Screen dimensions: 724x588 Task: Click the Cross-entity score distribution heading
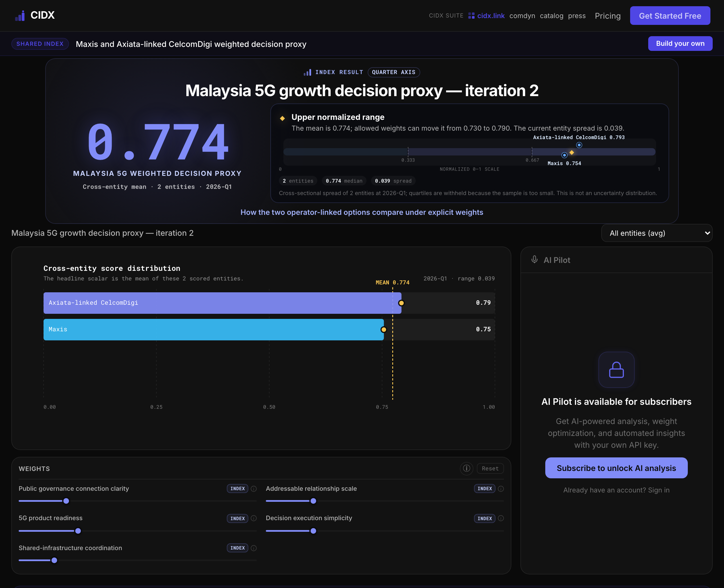coord(112,268)
